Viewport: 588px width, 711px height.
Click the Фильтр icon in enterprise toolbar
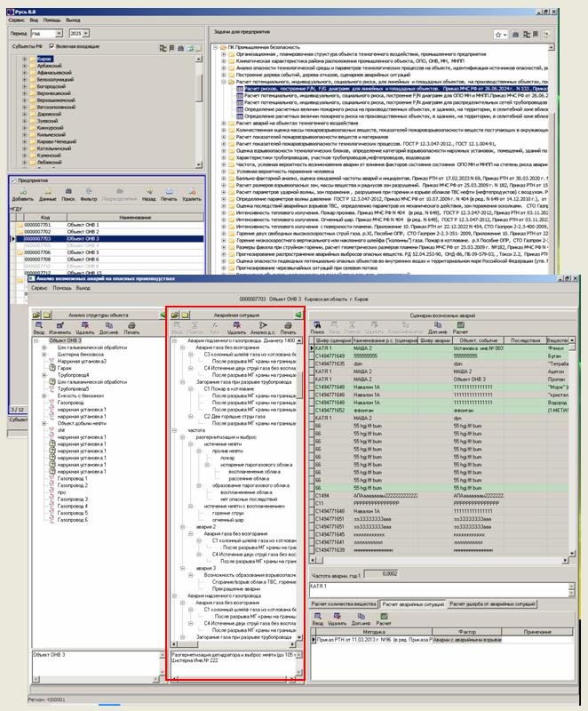pyautogui.click(x=91, y=191)
